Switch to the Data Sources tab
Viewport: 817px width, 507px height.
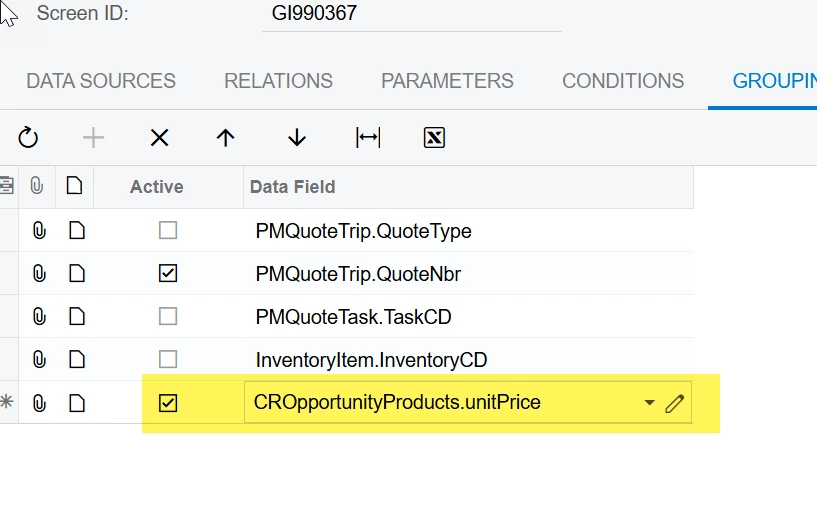[101, 81]
